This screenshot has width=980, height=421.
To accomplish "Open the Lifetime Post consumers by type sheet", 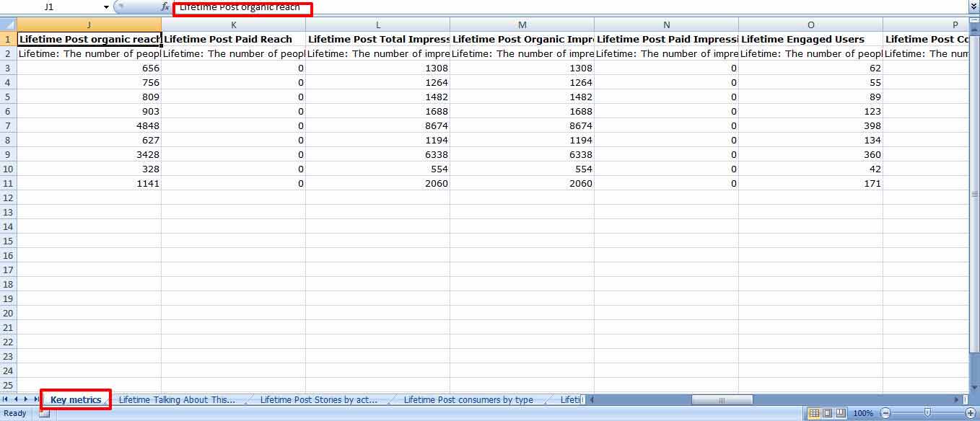I will [468, 399].
